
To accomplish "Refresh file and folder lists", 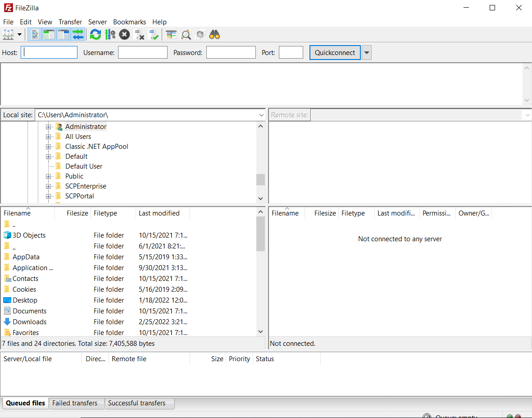I will [x=95, y=35].
